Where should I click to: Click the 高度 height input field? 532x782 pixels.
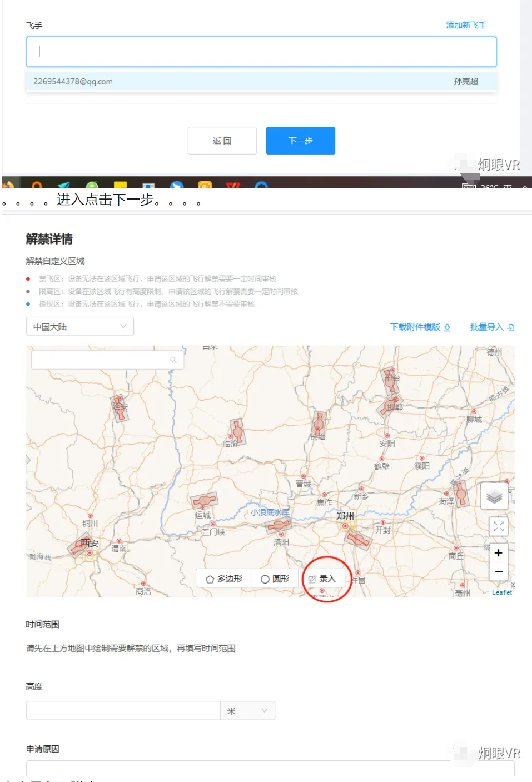coord(123,711)
